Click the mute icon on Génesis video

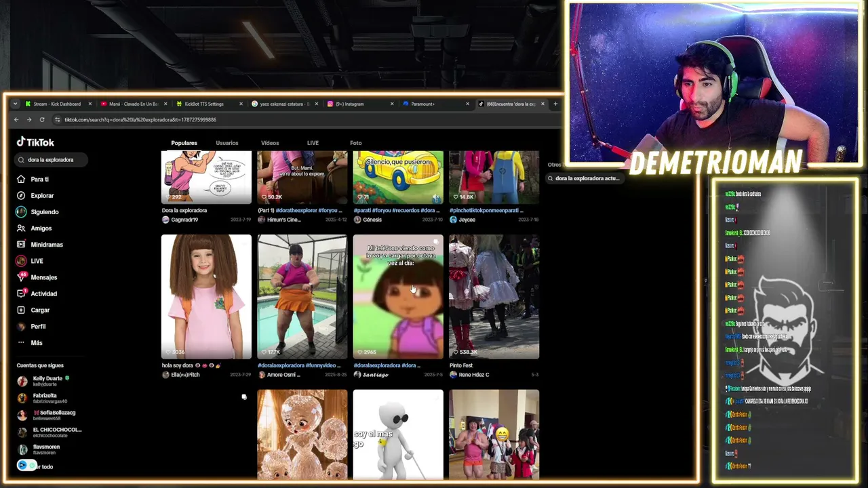click(x=436, y=197)
